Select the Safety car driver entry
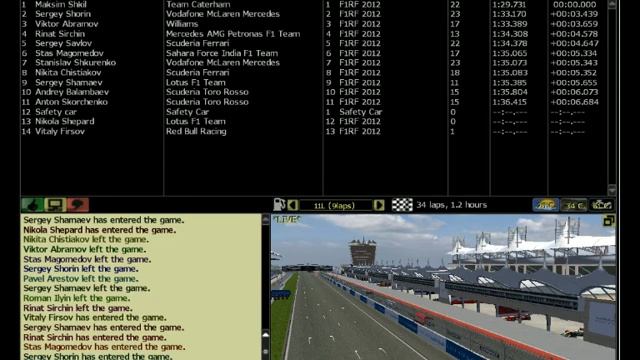 [56, 112]
